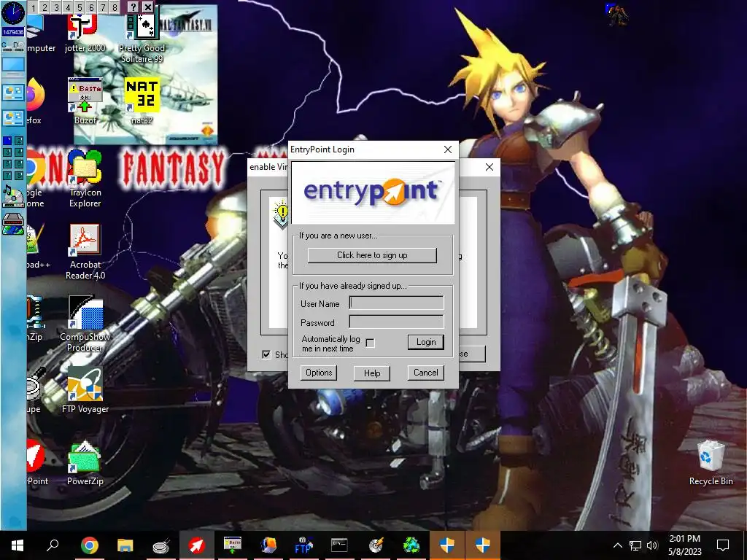Click the Buzof taskbar icon
Viewport: 747px width, 560px height.
tap(233, 545)
